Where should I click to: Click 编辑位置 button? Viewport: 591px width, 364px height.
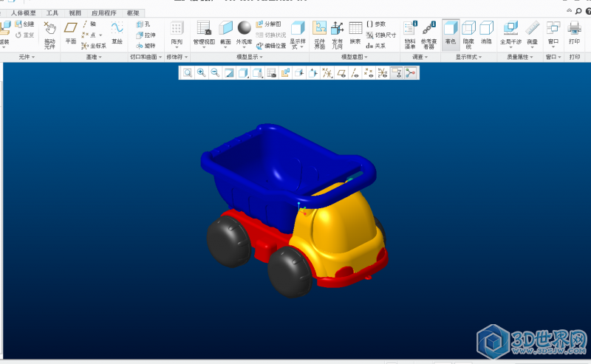271,46
